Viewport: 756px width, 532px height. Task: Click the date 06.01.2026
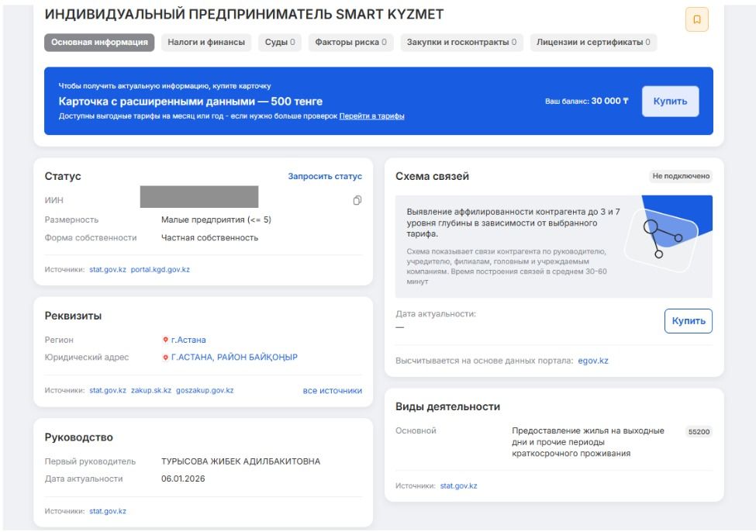(x=183, y=479)
